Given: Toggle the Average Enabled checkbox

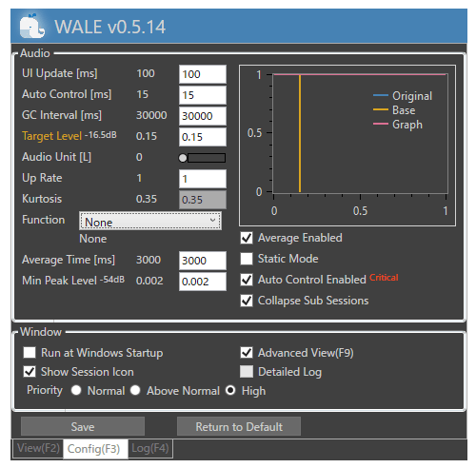Looking at the screenshot, I should point(247,238).
